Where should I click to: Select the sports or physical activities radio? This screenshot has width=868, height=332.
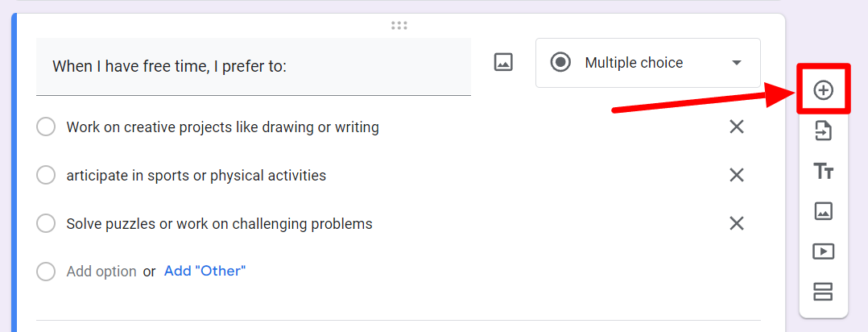tap(45, 175)
